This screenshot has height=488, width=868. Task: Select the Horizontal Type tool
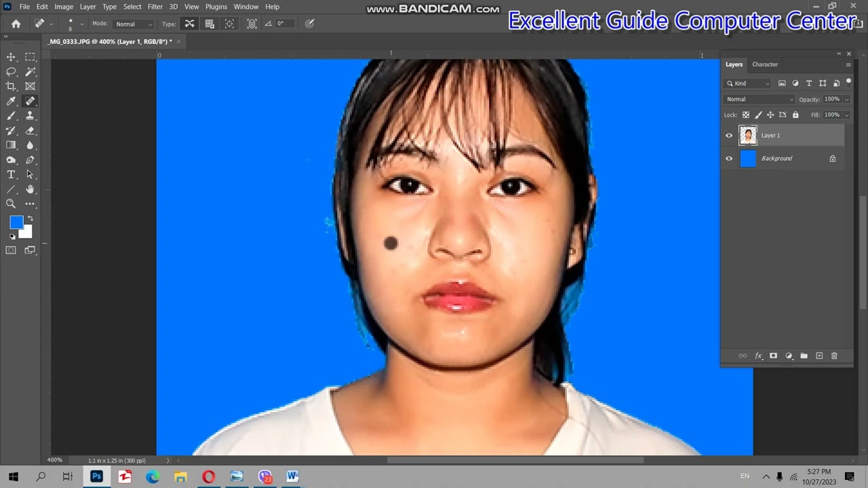tap(11, 175)
